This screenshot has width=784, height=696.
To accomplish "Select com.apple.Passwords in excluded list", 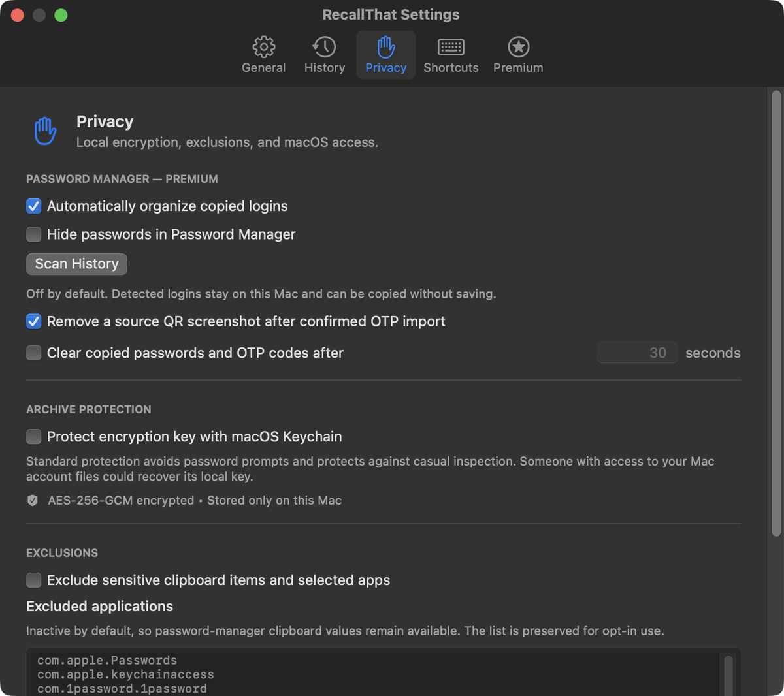I will click(x=107, y=661).
